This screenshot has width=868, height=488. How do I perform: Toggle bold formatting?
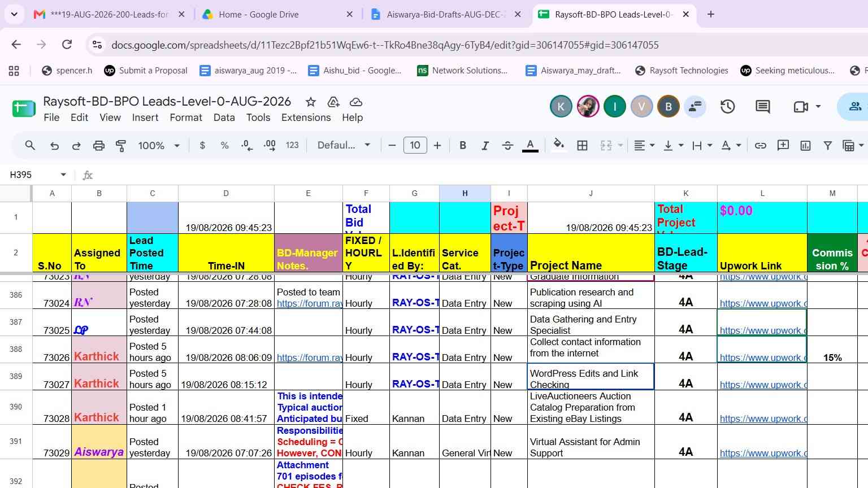463,146
